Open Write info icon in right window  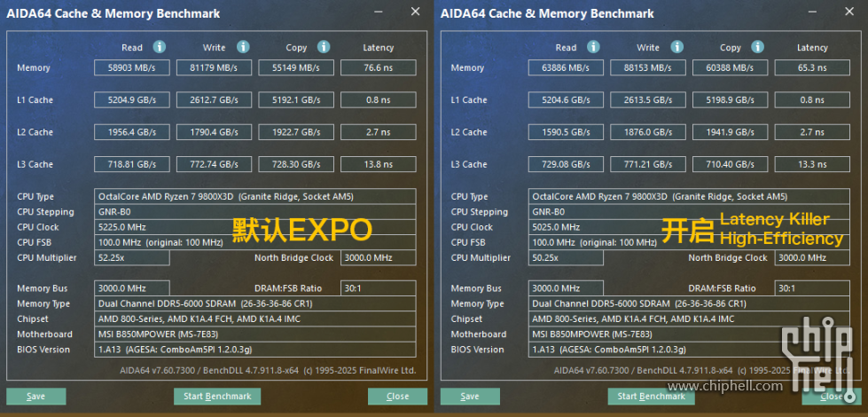(x=677, y=47)
